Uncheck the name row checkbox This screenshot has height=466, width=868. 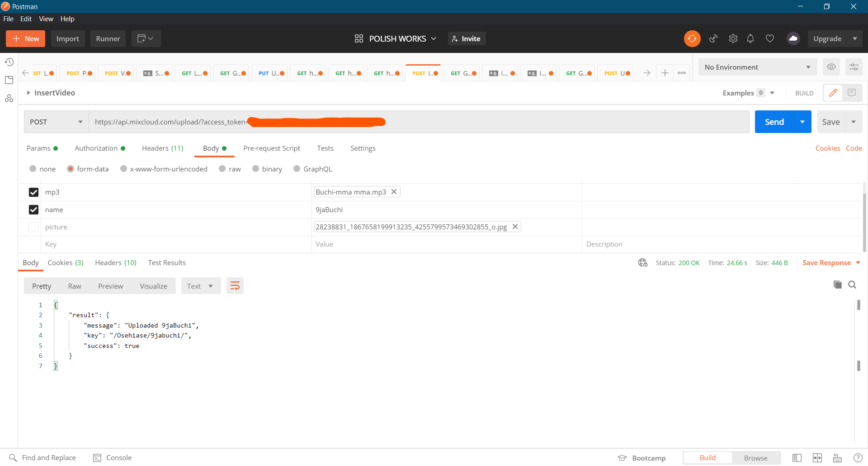coord(33,209)
